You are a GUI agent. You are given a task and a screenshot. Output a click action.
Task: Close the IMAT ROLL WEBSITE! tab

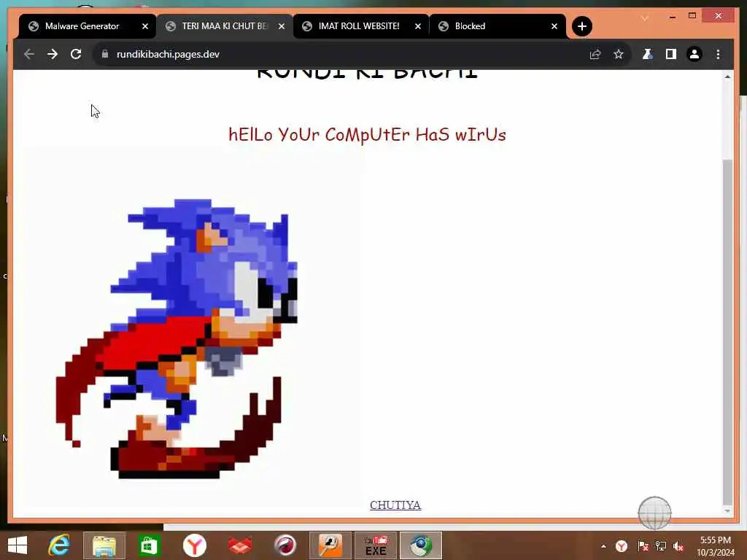418,26
